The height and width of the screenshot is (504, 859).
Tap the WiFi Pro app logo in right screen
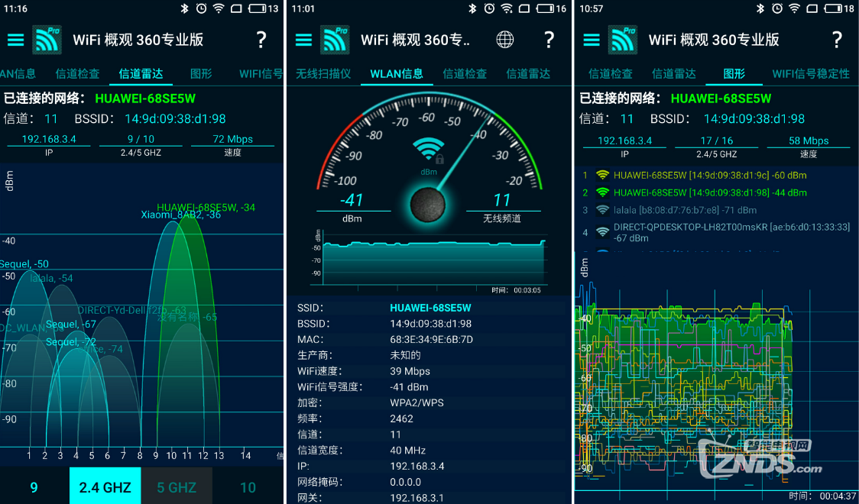623,40
